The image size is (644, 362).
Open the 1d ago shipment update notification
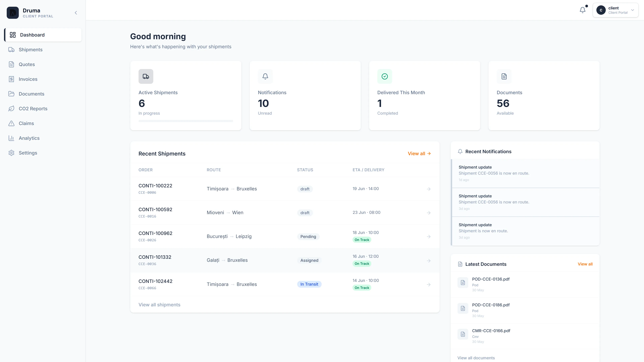pyautogui.click(x=525, y=173)
